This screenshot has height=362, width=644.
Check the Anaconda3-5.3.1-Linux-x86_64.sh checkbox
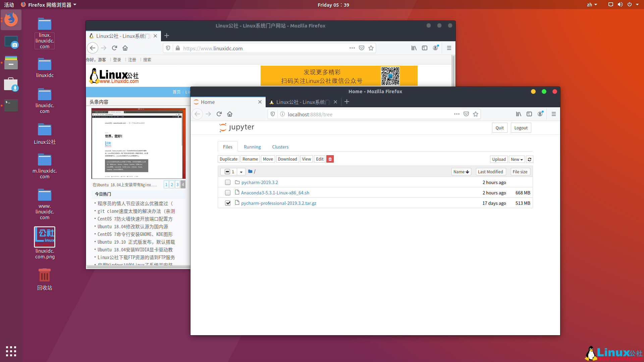pos(228,193)
